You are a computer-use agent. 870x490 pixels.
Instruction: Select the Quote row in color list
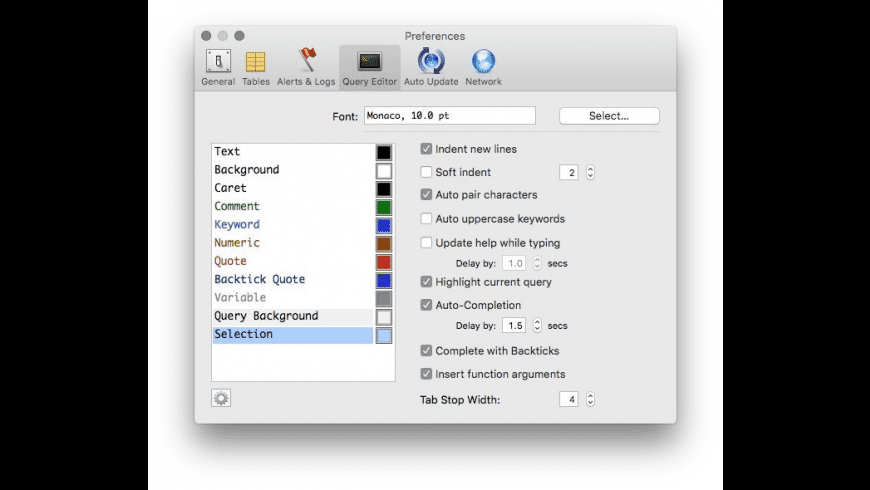point(293,261)
